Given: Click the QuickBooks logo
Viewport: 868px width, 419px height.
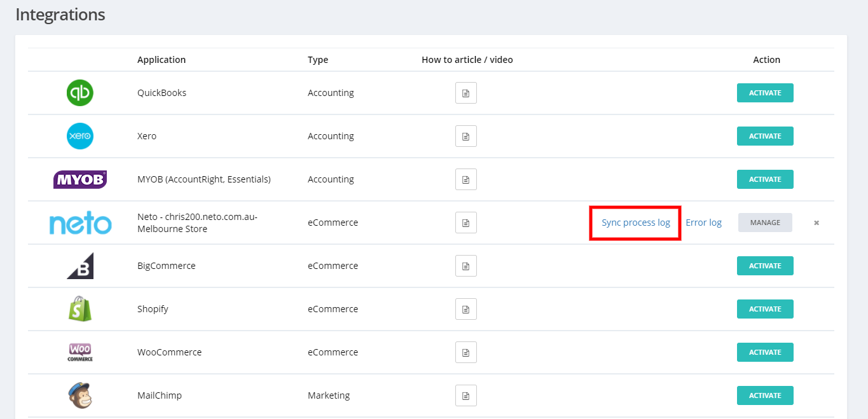Looking at the screenshot, I should [80, 93].
